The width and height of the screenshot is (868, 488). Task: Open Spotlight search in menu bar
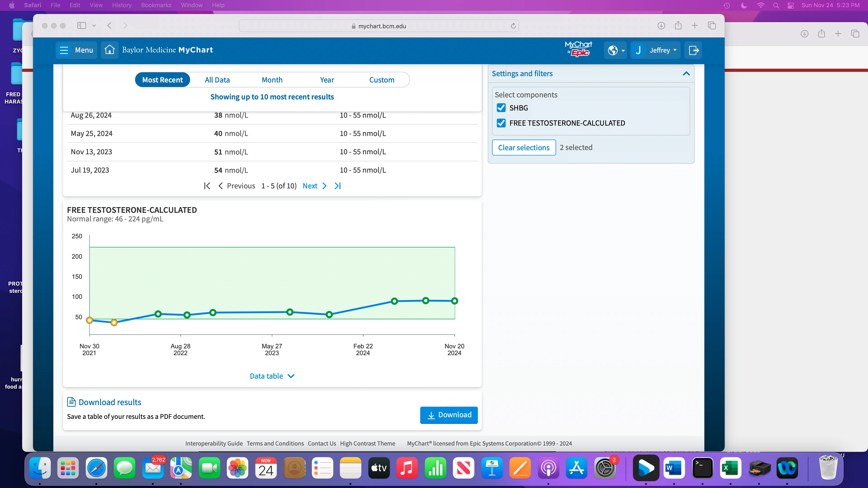pos(776,5)
